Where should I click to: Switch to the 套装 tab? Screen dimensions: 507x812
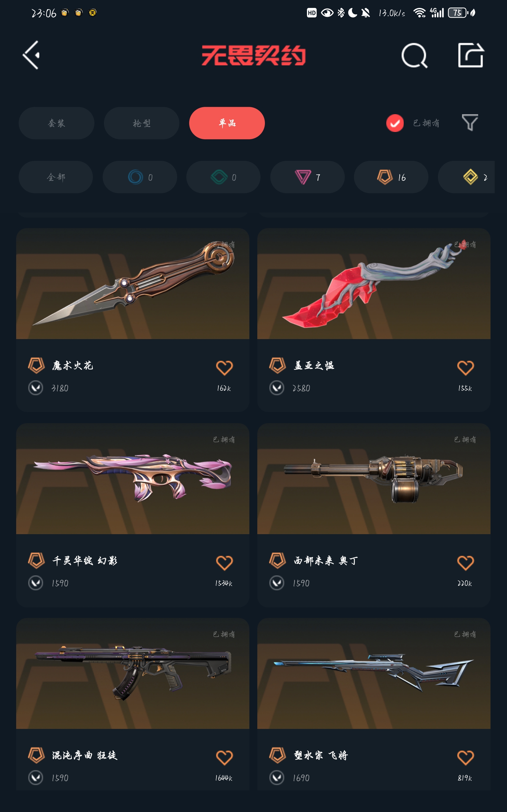pyautogui.click(x=56, y=123)
